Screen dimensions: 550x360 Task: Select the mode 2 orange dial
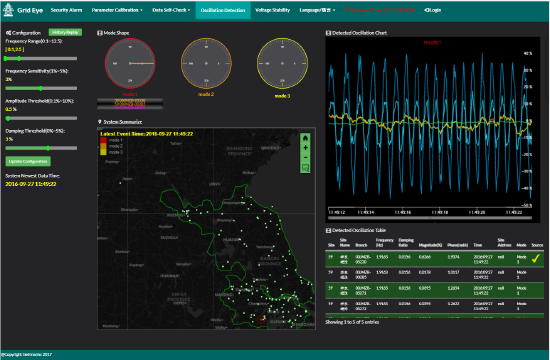click(x=206, y=64)
